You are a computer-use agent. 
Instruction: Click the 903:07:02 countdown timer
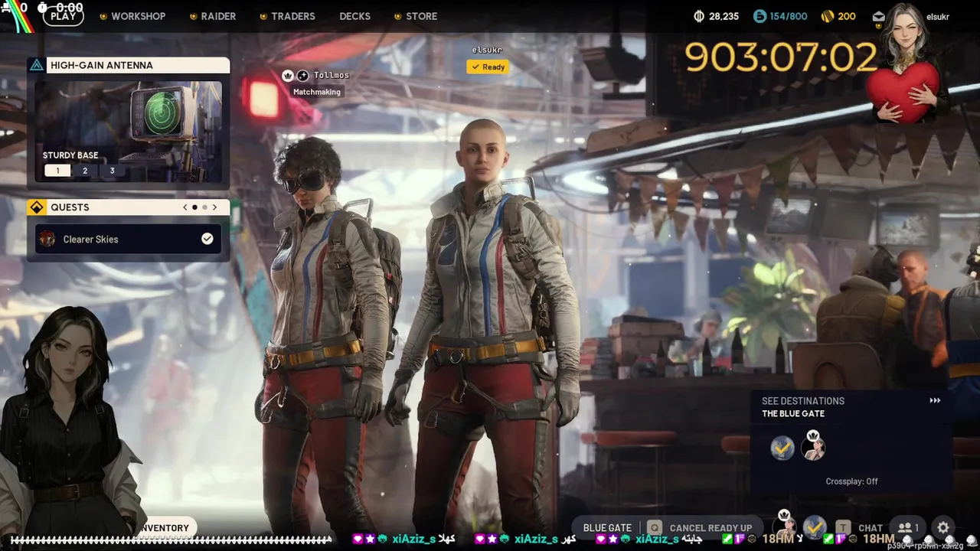point(780,58)
